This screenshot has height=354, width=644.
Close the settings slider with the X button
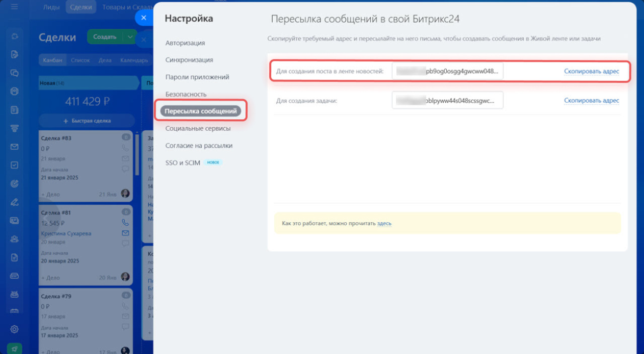(143, 18)
